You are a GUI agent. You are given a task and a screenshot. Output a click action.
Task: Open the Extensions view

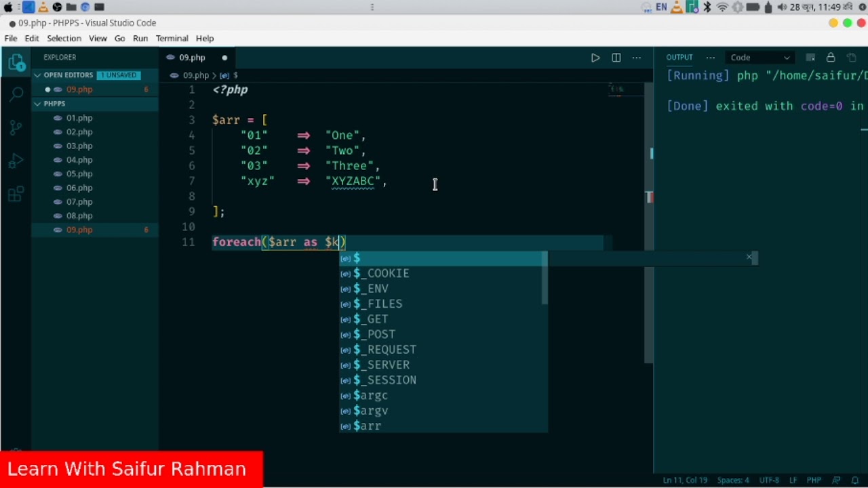click(16, 195)
